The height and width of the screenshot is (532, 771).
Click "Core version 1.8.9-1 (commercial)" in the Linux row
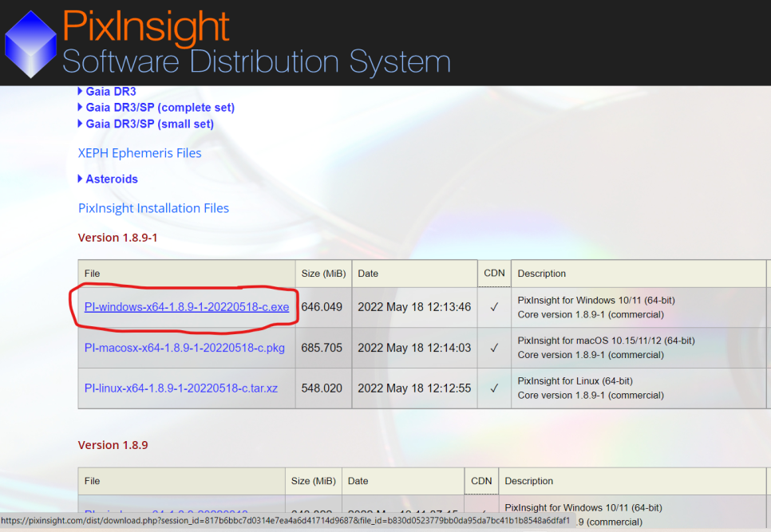(x=591, y=395)
